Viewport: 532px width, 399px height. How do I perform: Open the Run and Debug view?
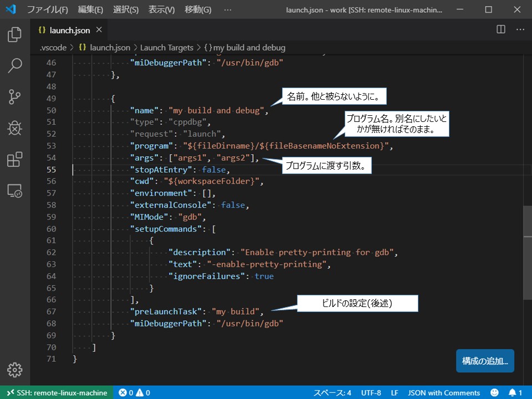point(14,128)
